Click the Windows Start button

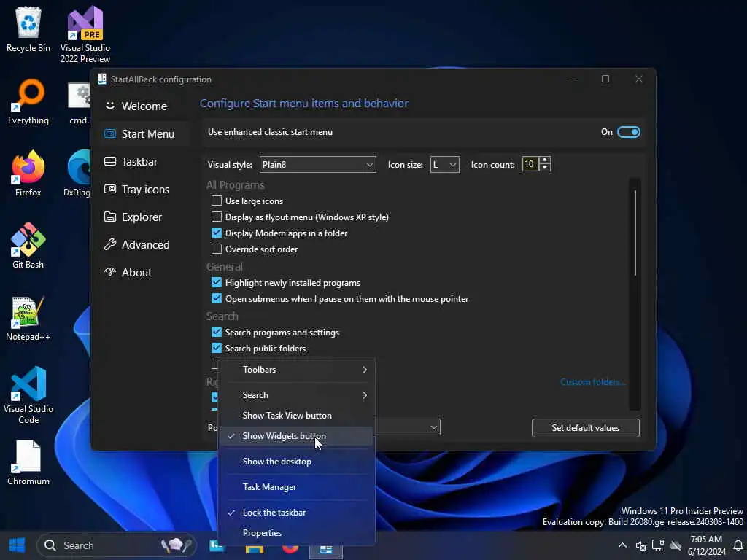coord(18,545)
